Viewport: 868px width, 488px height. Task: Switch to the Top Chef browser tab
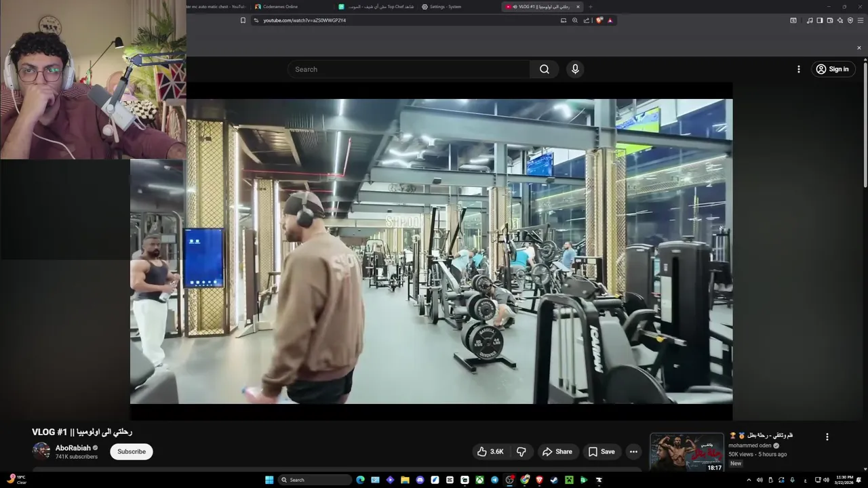376,7
